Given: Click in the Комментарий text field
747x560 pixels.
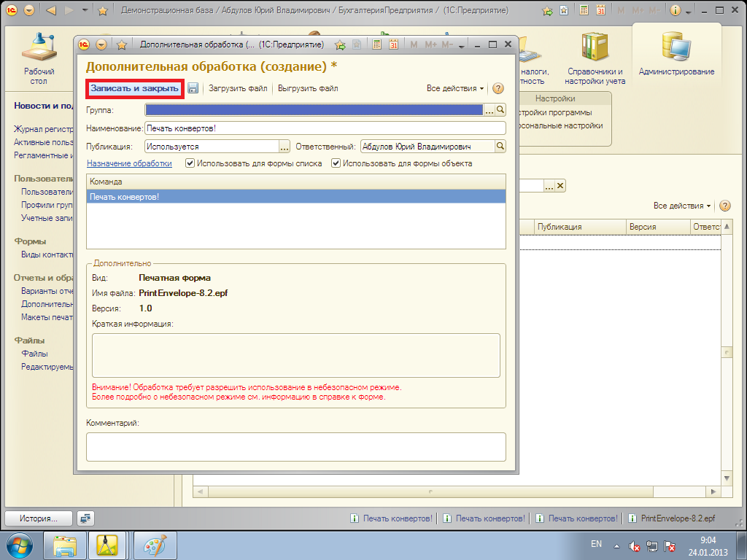Looking at the screenshot, I should (295, 446).
